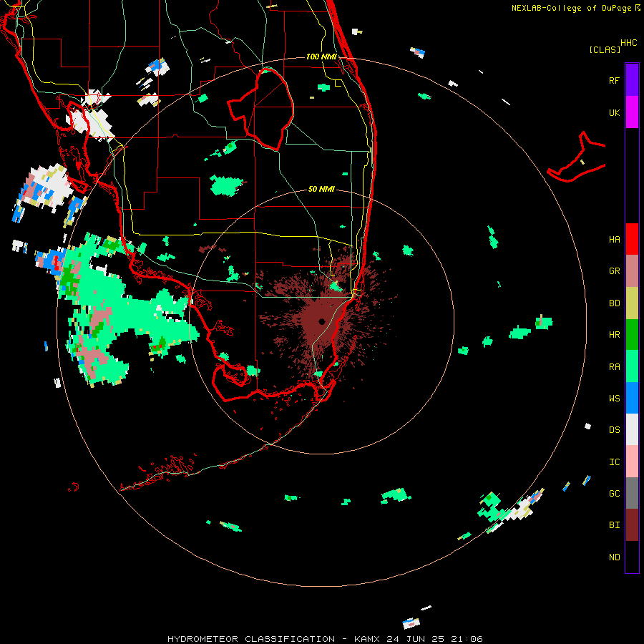Click the IC legend label
Image resolution: width=644 pixels, height=644 pixels.
click(x=614, y=462)
